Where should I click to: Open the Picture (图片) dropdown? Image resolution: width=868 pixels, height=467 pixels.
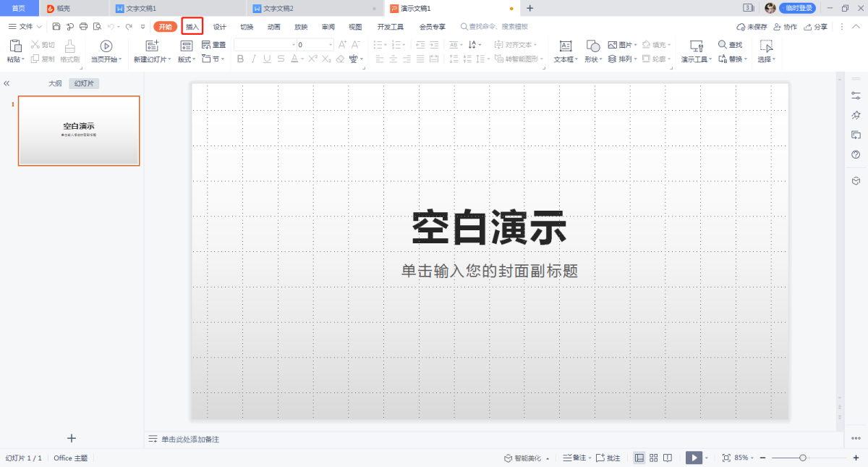(x=622, y=45)
